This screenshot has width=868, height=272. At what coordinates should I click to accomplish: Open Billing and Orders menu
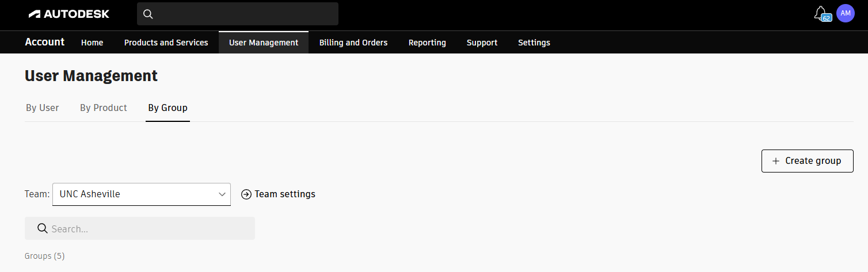coord(353,43)
